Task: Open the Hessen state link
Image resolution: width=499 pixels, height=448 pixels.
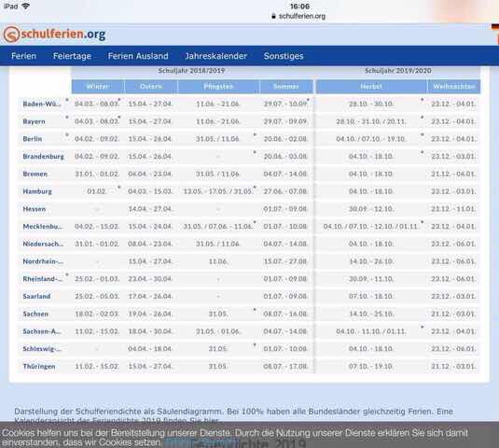Action: [35, 209]
